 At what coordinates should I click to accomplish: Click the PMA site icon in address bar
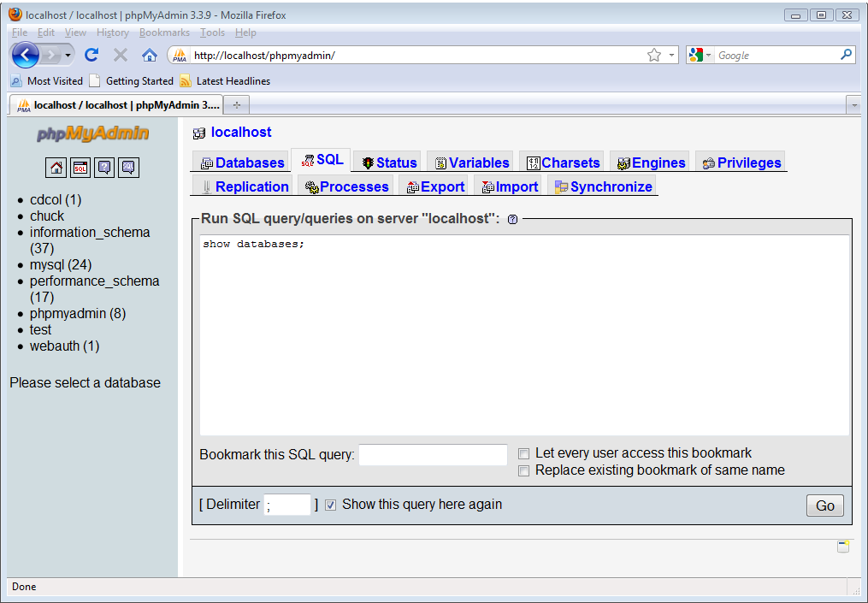coord(180,55)
